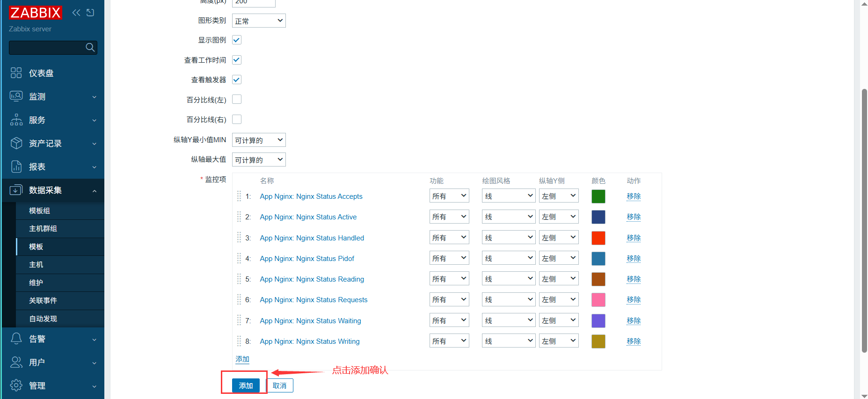Collapse the sidebar with the double-arrow icon
This screenshot has height=399, width=868.
point(76,13)
